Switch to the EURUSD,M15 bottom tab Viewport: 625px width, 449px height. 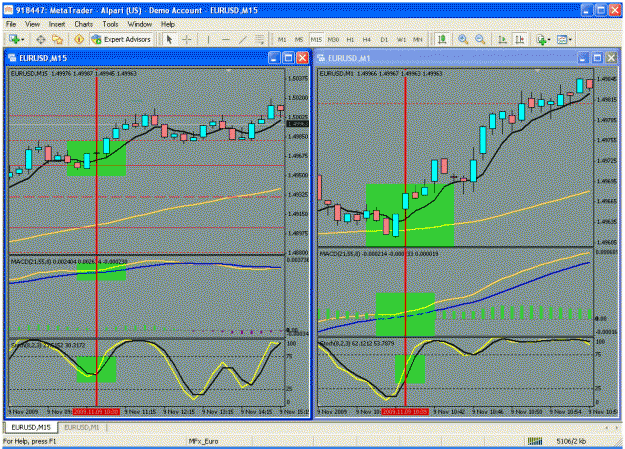point(31,427)
